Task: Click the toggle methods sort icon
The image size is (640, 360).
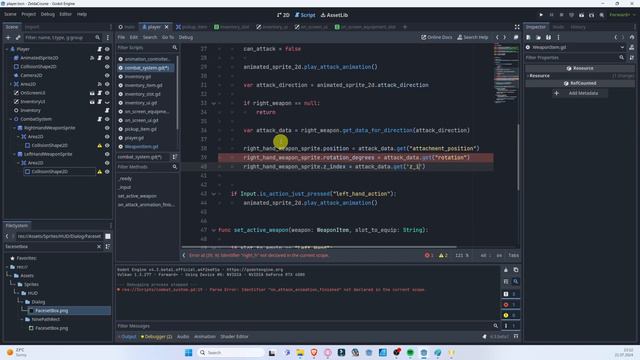Action: click(x=175, y=157)
